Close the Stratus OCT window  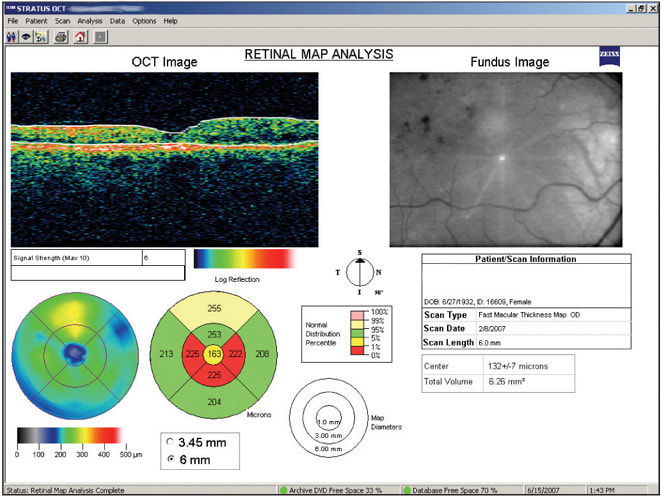click(653, 8)
